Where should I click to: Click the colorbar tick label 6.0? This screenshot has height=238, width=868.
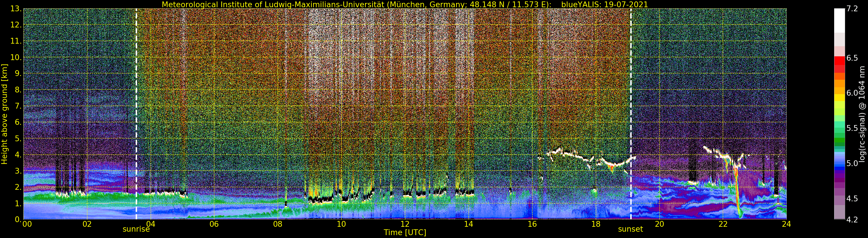click(852, 93)
